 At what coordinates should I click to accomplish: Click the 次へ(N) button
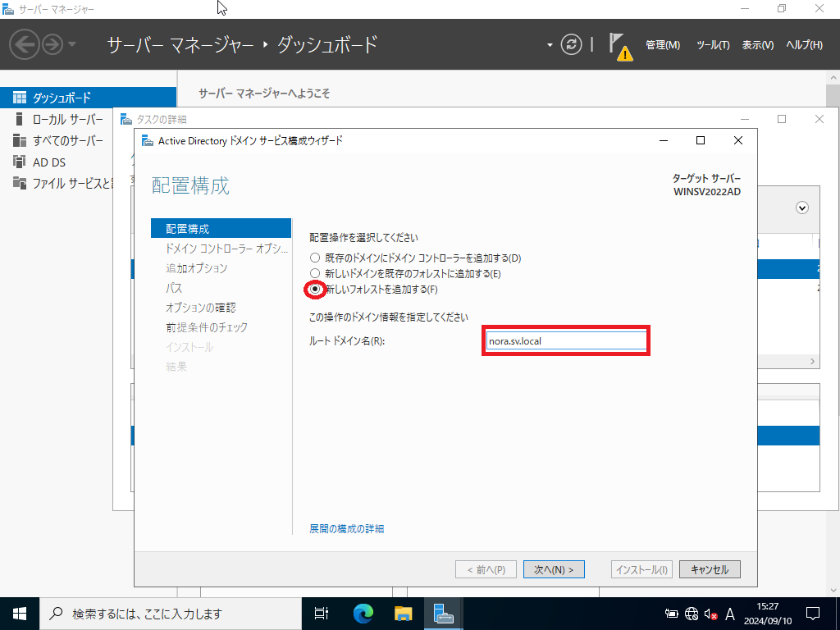click(554, 569)
